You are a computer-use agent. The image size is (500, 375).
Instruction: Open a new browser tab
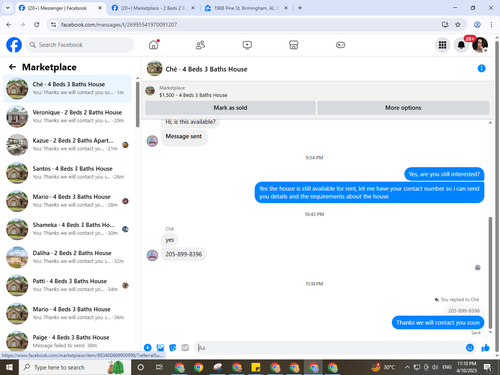[300, 8]
